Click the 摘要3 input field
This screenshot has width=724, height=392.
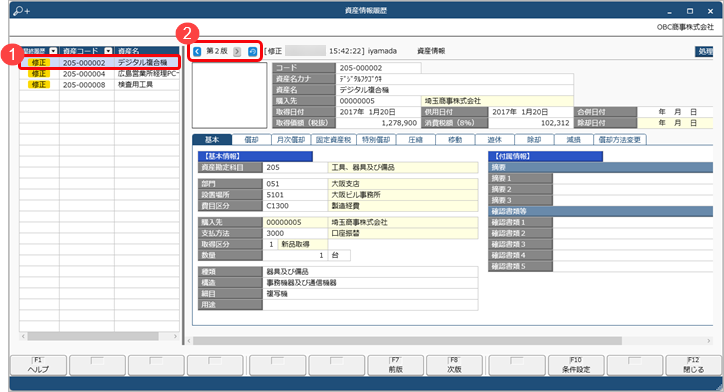pos(633,200)
